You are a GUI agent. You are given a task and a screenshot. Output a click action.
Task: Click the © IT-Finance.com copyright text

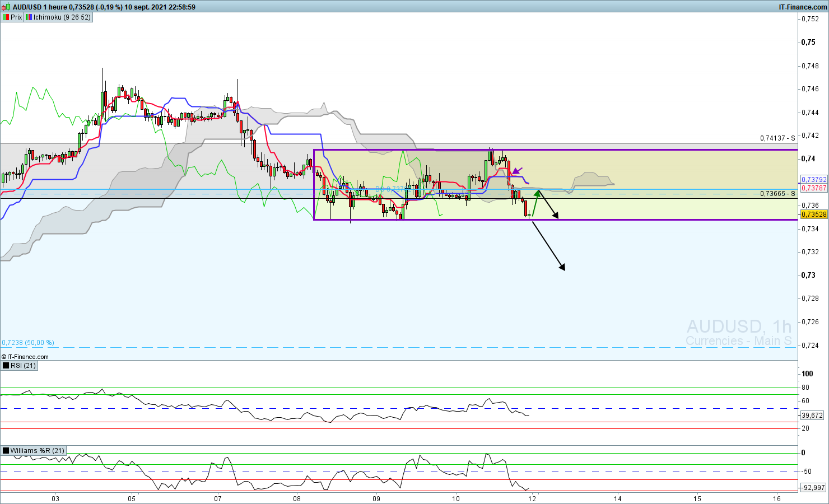click(x=25, y=357)
